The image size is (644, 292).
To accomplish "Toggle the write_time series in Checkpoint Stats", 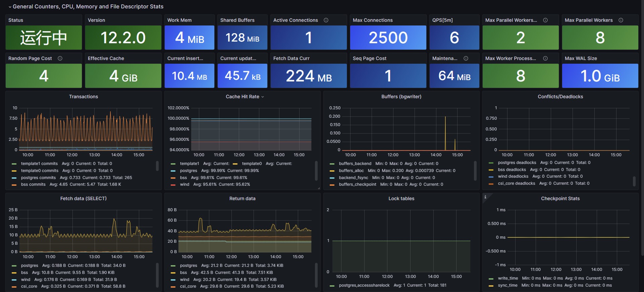I will (508, 278).
